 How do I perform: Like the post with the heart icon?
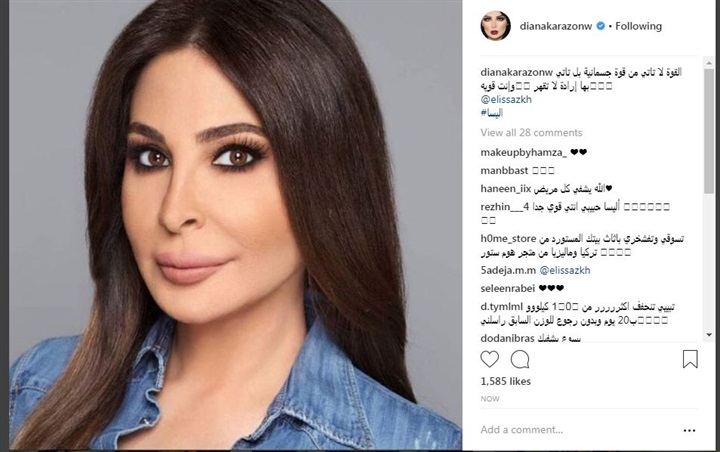(x=489, y=359)
